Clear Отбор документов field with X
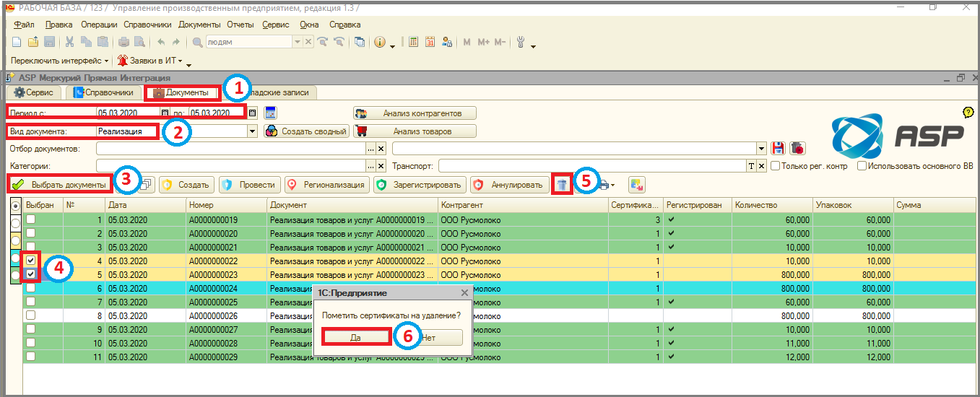This screenshot has height=397, width=980. [381, 148]
